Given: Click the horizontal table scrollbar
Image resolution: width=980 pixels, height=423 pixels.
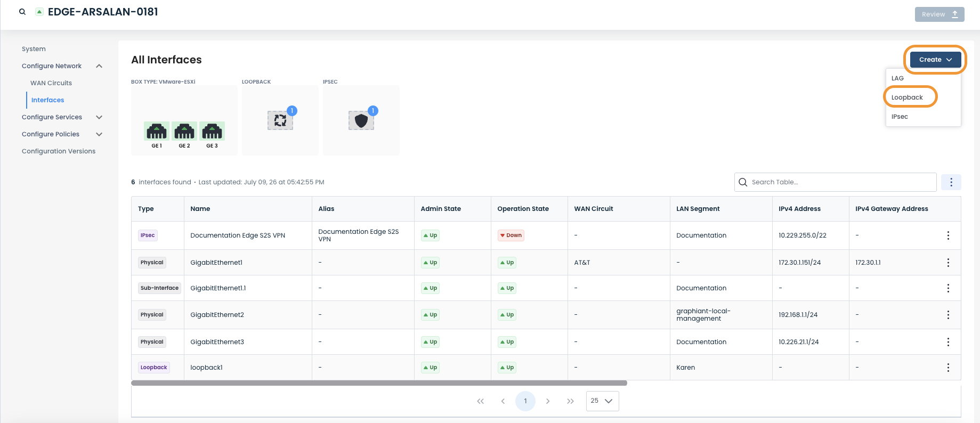Looking at the screenshot, I should click(379, 383).
